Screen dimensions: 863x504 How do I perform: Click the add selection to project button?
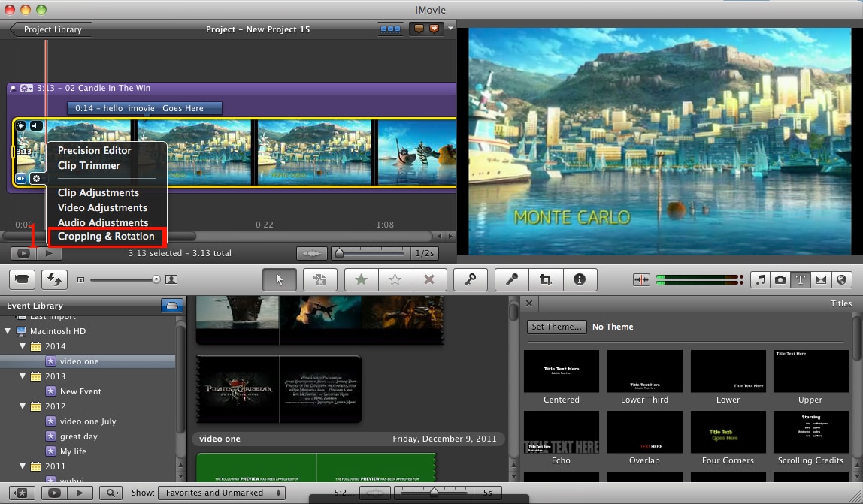click(x=319, y=279)
